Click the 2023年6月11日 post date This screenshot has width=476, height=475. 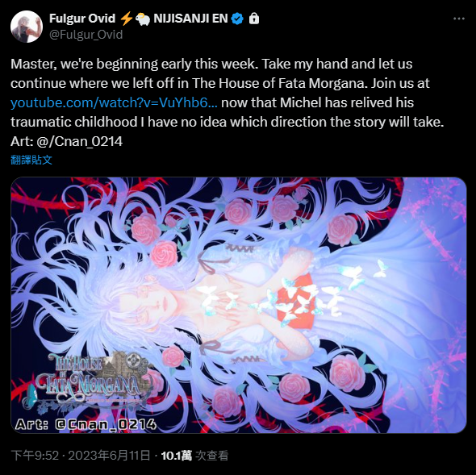click(x=109, y=456)
